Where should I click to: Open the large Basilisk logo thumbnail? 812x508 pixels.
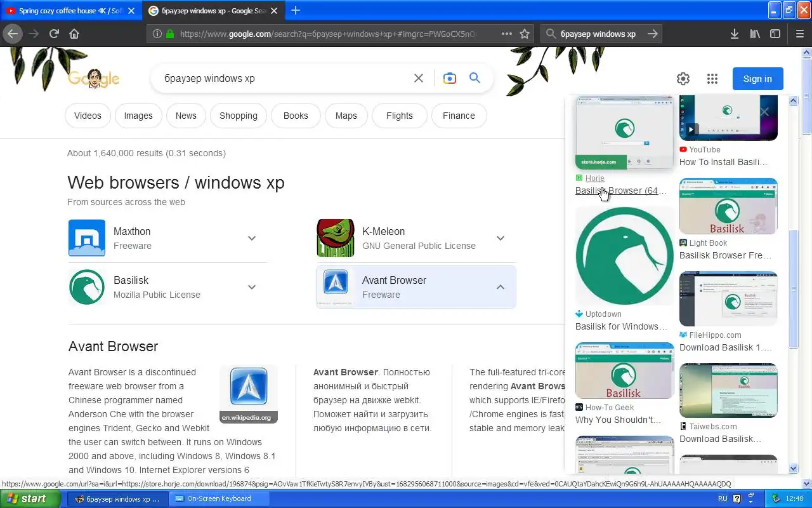[624, 256]
